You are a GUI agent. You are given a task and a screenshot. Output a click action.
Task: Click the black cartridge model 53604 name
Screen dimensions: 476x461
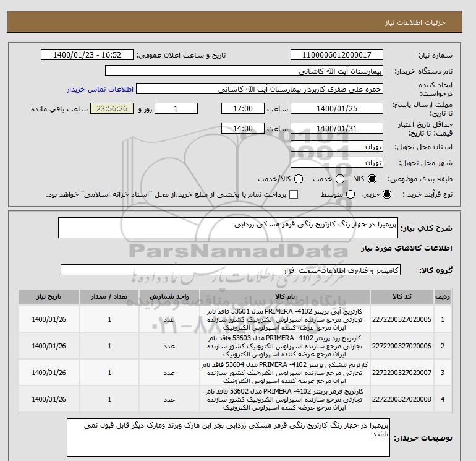coord(285,373)
